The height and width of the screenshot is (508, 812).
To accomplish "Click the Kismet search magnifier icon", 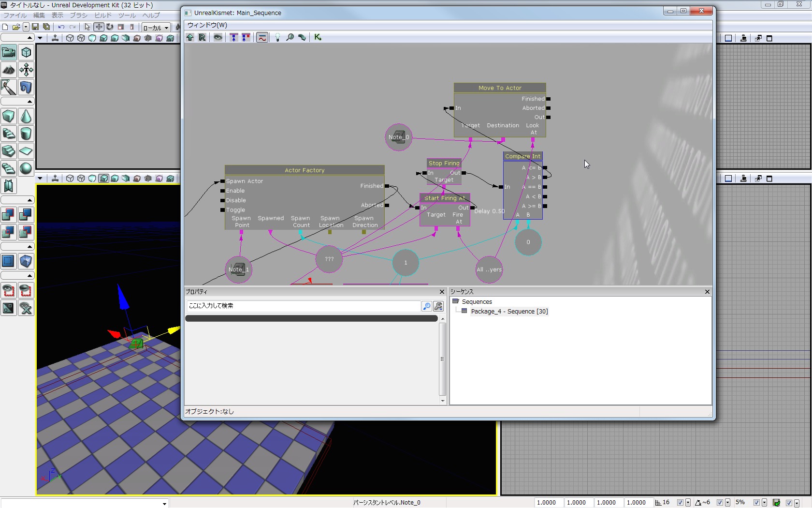I will pyautogui.click(x=290, y=37).
